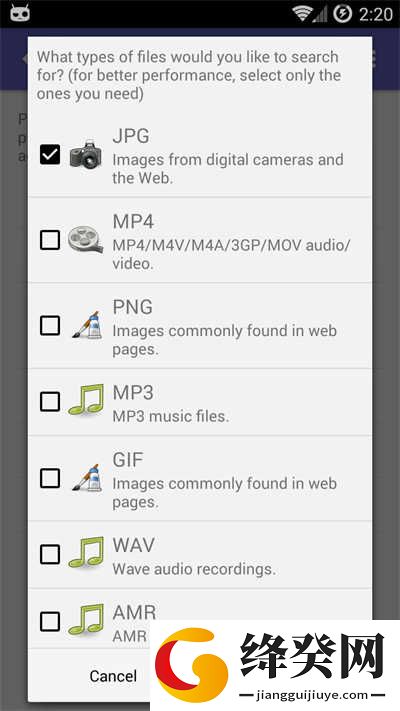Click the paintbrush icon beside PNG
The width and height of the screenshot is (400, 711).
click(x=87, y=325)
